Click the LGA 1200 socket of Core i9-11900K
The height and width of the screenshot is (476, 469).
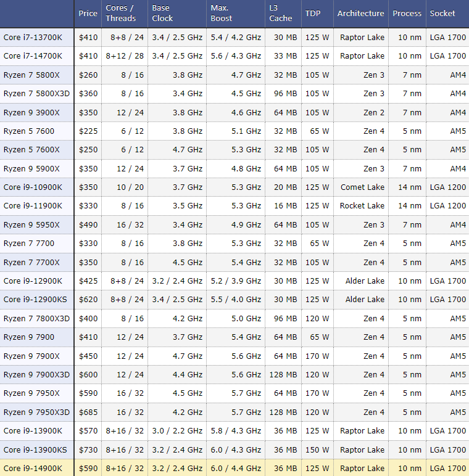pos(448,206)
